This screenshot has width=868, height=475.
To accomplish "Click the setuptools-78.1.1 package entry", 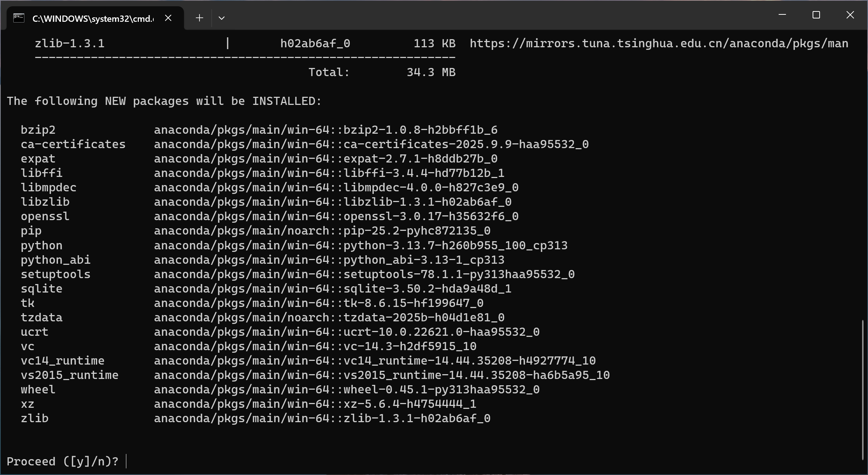I will [459, 274].
